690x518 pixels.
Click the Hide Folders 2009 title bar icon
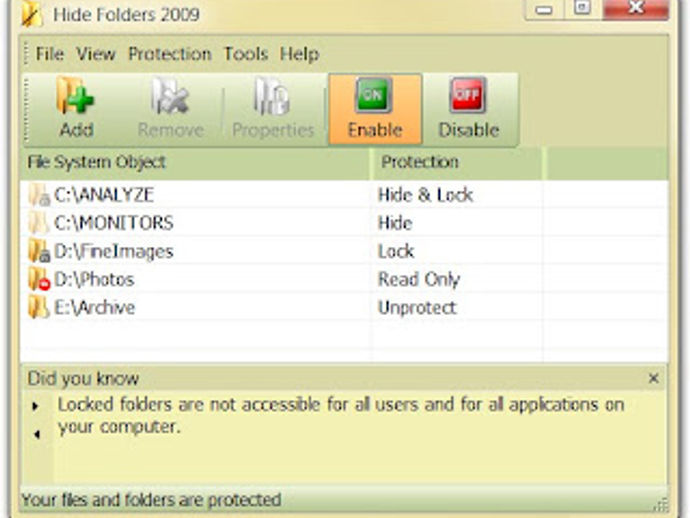[32, 15]
